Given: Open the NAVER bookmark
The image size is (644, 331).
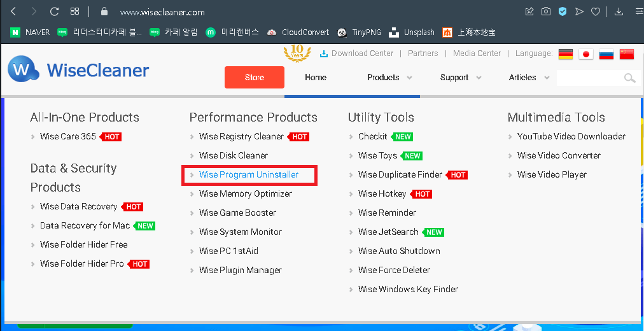Looking at the screenshot, I should click(30, 32).
